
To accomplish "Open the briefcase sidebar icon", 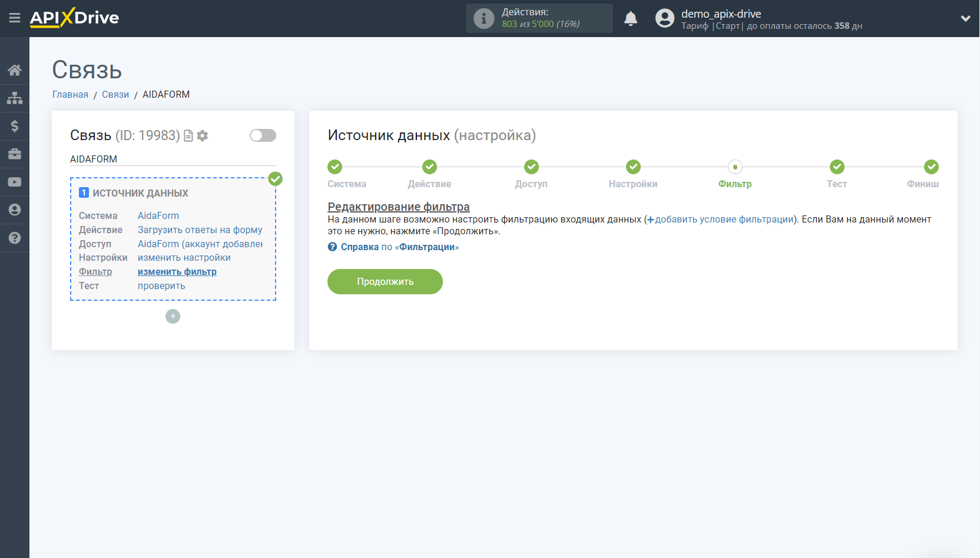I will (x=15, y=154).
